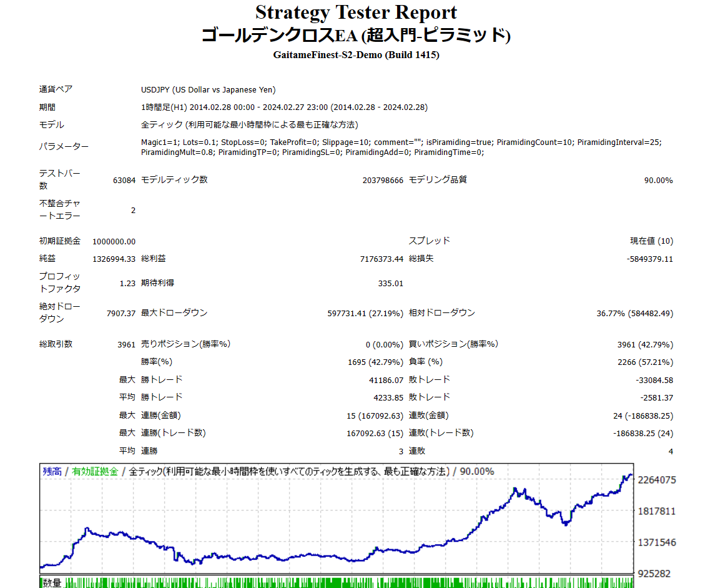The height and width of the screenshot is (588, 728).
Task: Select the modeling quality 90.00% value
Action: point(658,181)
